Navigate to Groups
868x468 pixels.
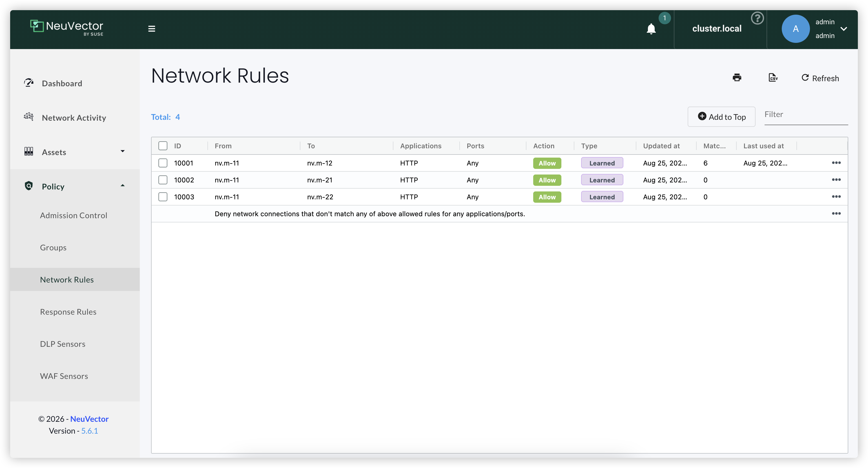[x=53, y=248]
